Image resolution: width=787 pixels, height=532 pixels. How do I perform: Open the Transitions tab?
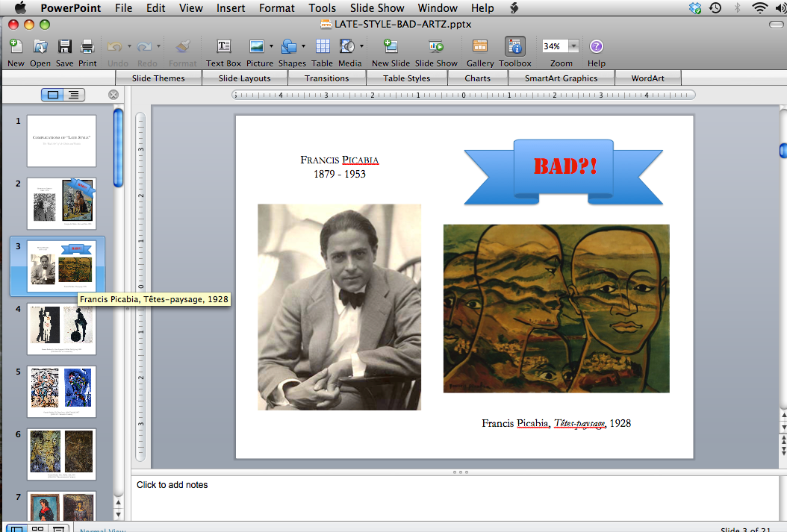pos(327,78)
